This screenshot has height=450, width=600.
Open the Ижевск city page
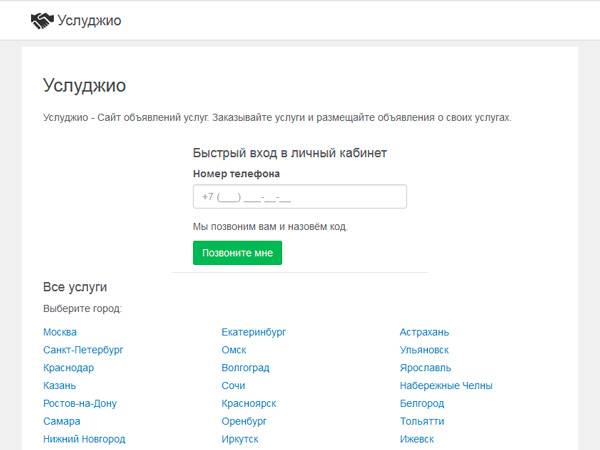click(x=419, y=439)
